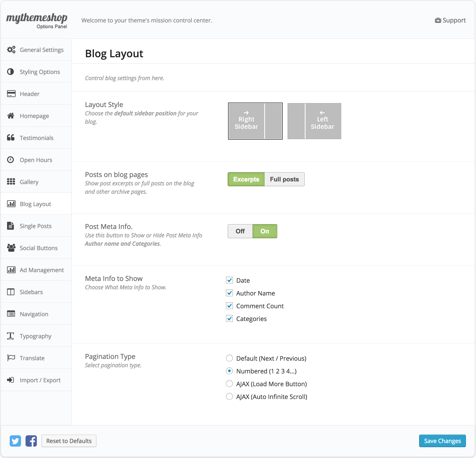Image resolution: width=476 pixels, height=458 pixels.
Task: Click the Homepage house icon
Action: click(11, 116)
